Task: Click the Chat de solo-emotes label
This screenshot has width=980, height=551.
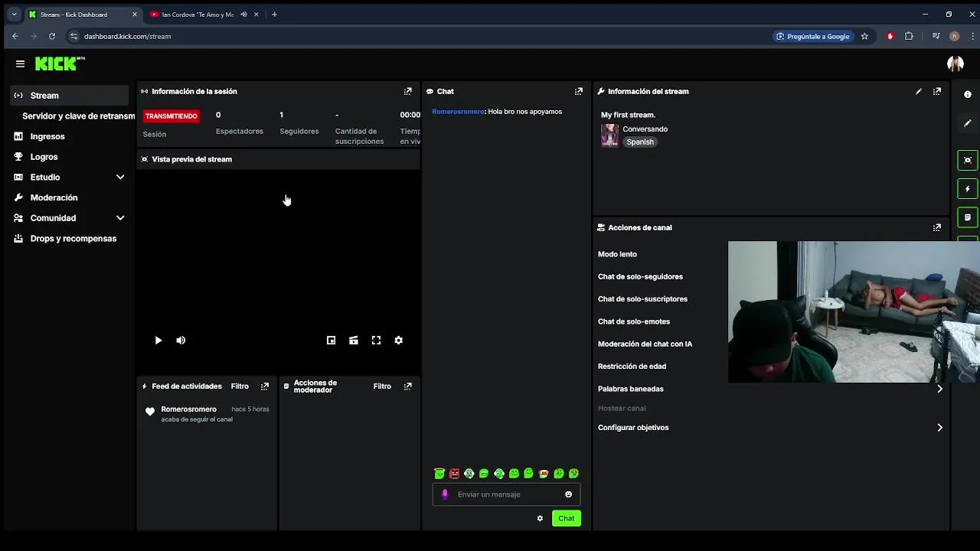Action: [x=634, y=321]
